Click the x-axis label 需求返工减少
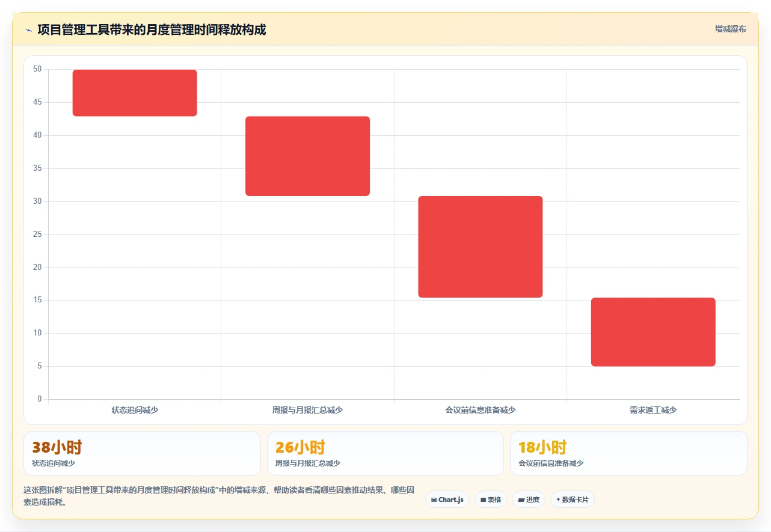 point(653,410)
